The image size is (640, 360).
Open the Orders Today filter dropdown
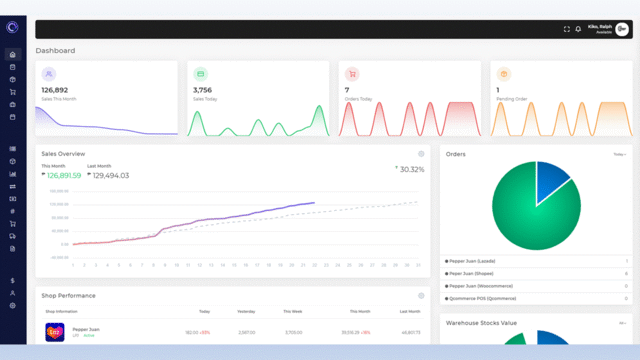[620, 154]
